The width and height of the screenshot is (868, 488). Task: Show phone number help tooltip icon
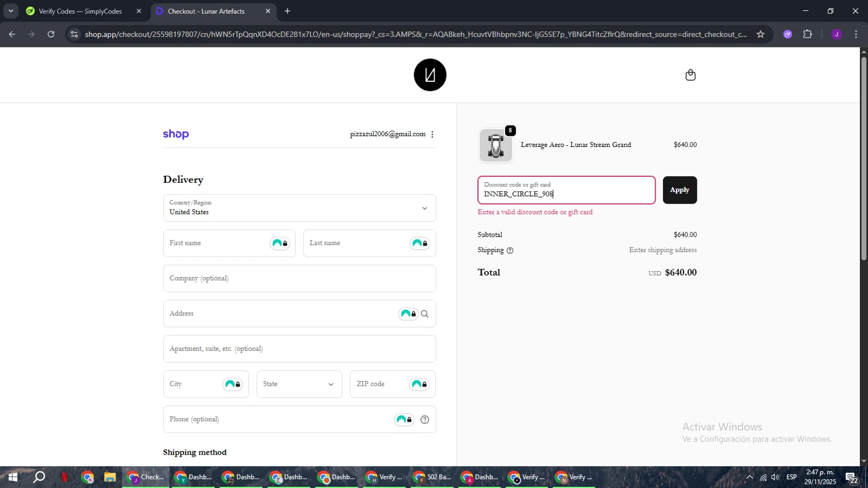(425, 420)
